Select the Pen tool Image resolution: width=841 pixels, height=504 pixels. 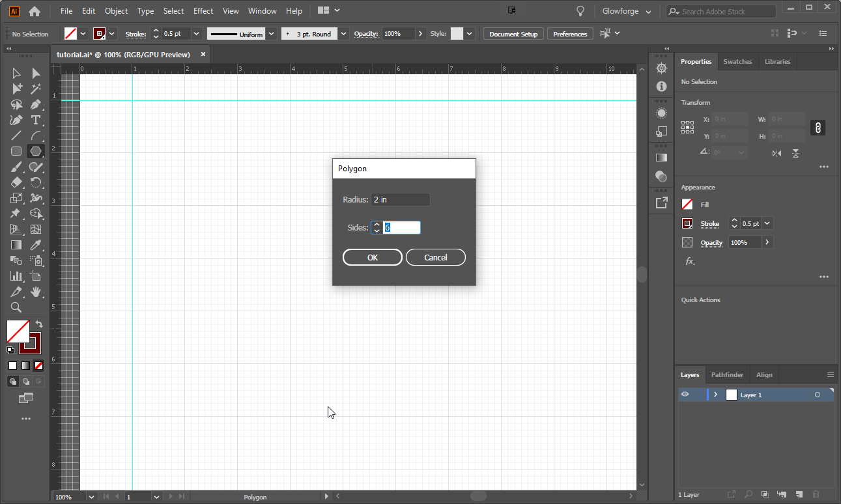[36, 104]
